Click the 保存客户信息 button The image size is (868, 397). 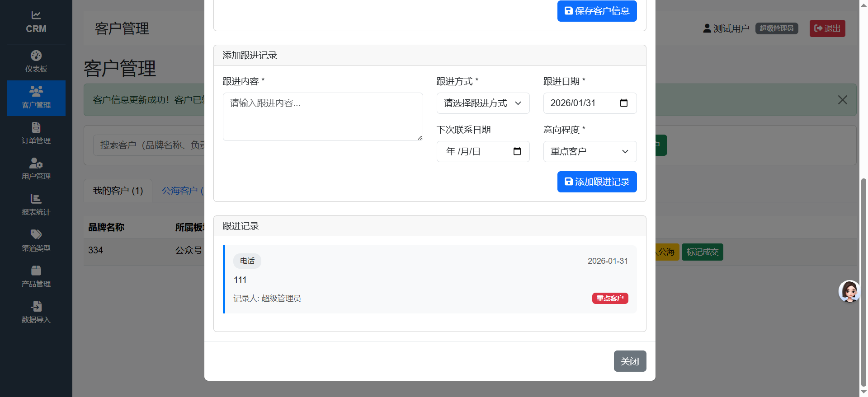pos(597,11)
